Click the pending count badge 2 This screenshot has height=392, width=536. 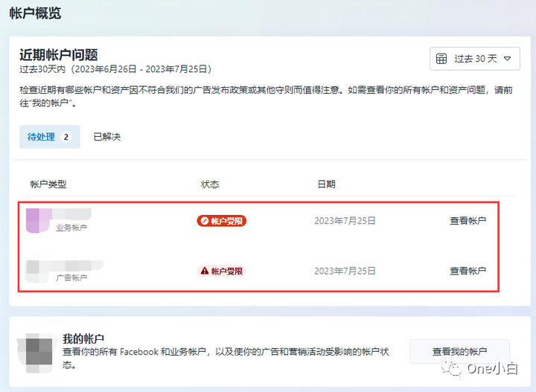(66, 137)
